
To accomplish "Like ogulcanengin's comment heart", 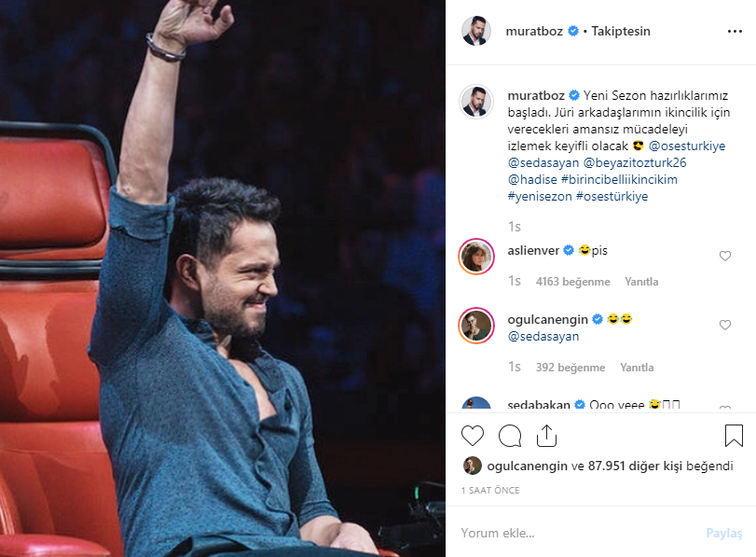I will click(x=725, y=325).
